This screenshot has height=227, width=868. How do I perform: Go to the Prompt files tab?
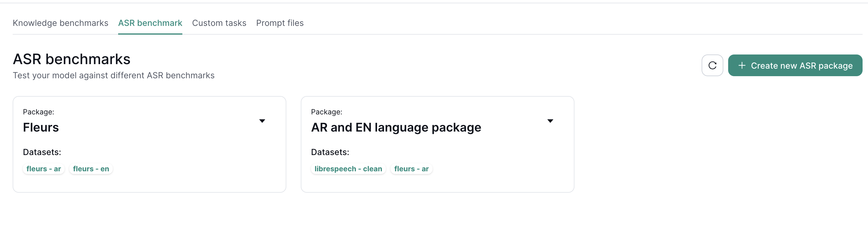pyautogui.click(x=280, y=23)
